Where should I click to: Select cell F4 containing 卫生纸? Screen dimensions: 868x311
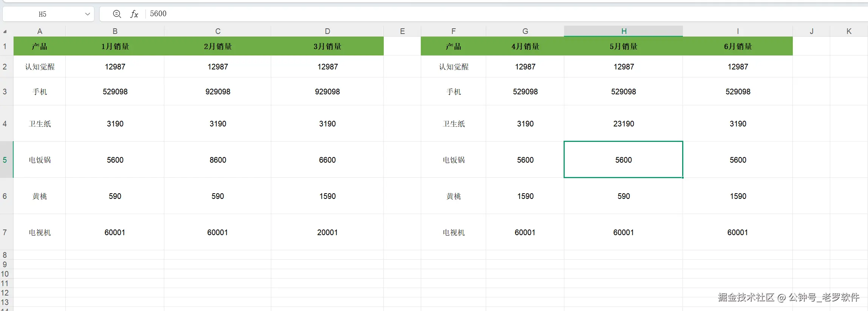coord(453,124)
